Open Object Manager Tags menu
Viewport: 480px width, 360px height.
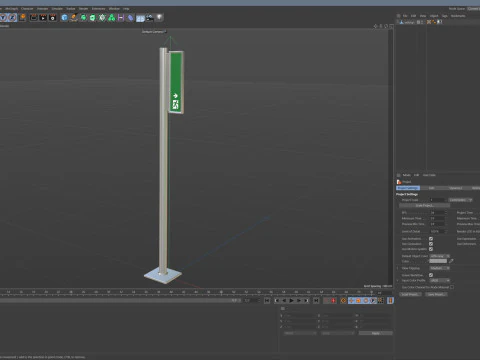(445, 16)
